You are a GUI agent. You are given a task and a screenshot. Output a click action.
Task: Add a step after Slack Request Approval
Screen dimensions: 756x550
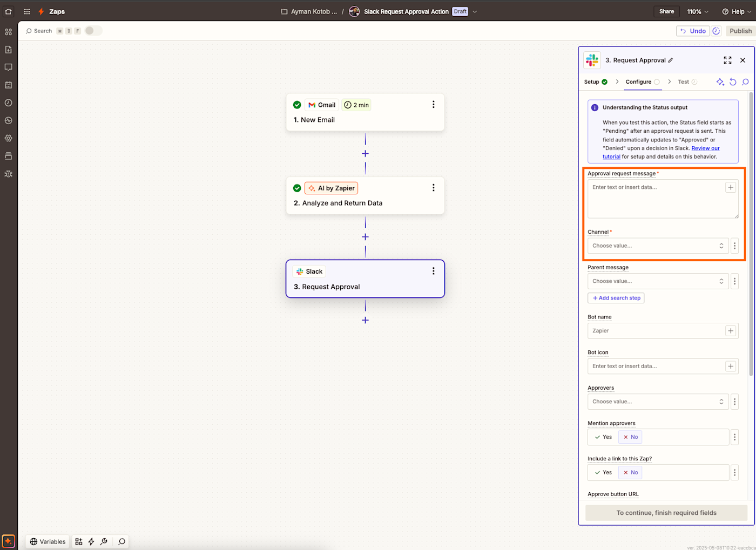tap(365, 320)
